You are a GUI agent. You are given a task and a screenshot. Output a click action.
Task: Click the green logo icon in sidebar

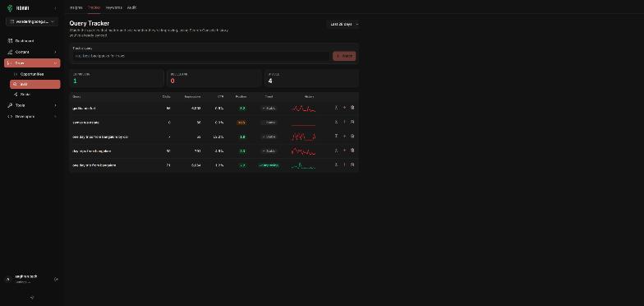(x=10, y=8)
